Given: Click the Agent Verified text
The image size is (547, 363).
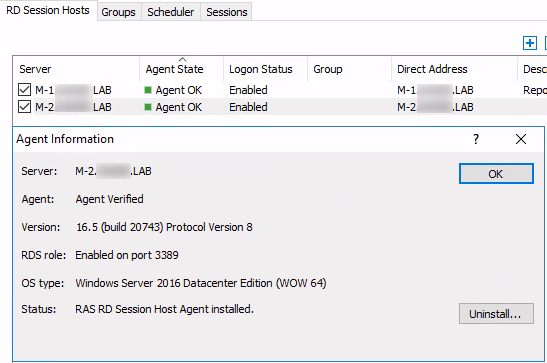Looking at the screenshot, I should coord(110,199).
